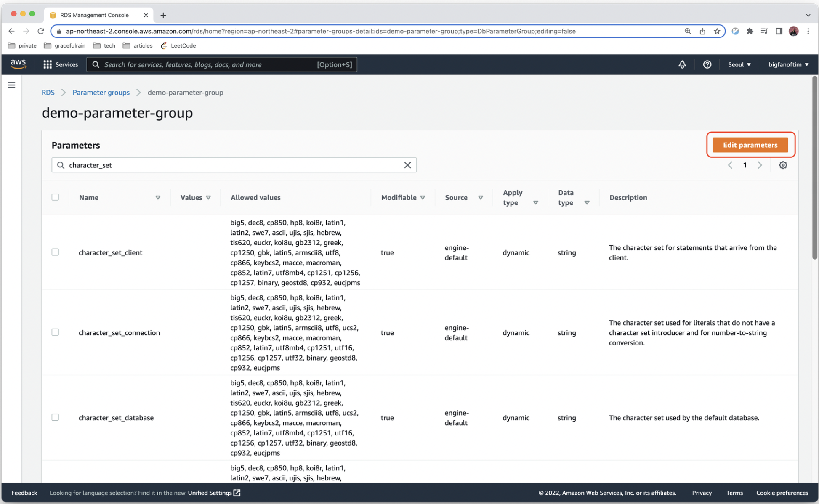
Task: Open the bigfanoftim account dropdown
Action: pos(788,64)
